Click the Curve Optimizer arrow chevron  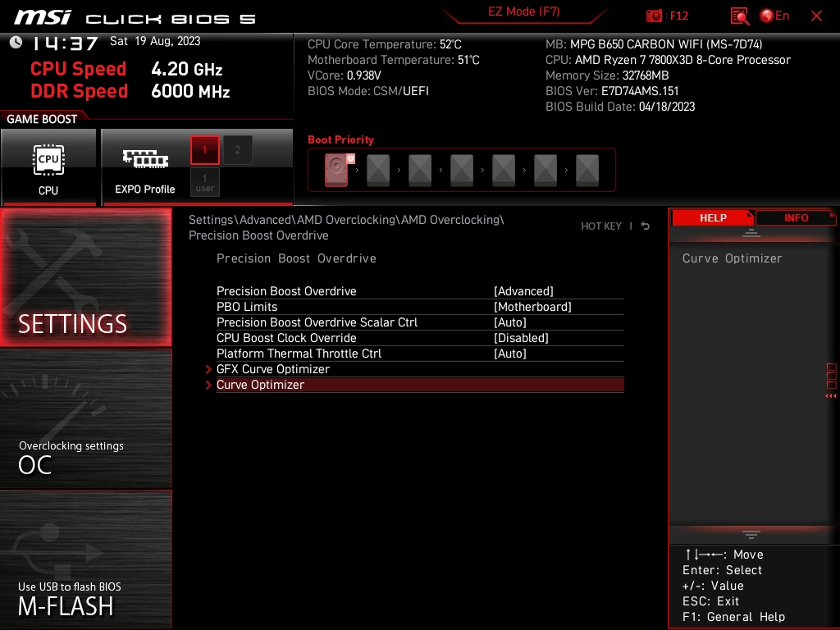click(208, 385)
